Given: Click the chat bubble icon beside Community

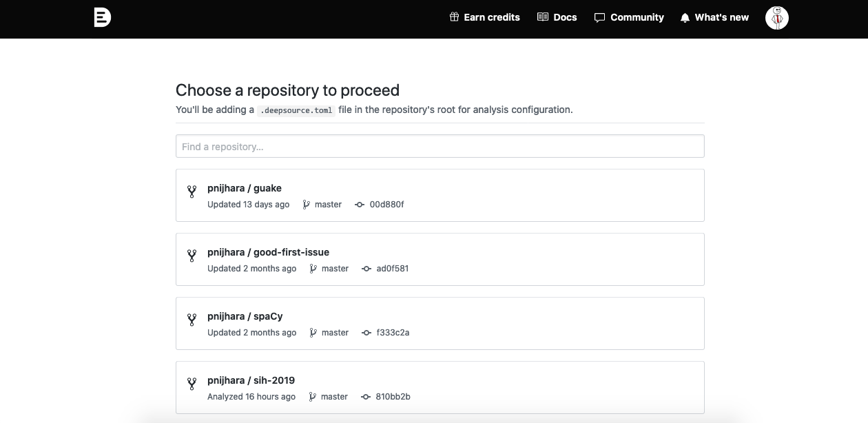Looking at the screenshot, I should [599, 17].
